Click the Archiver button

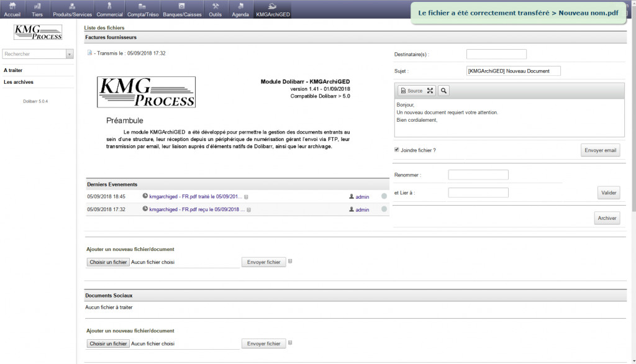pos(607,218)
